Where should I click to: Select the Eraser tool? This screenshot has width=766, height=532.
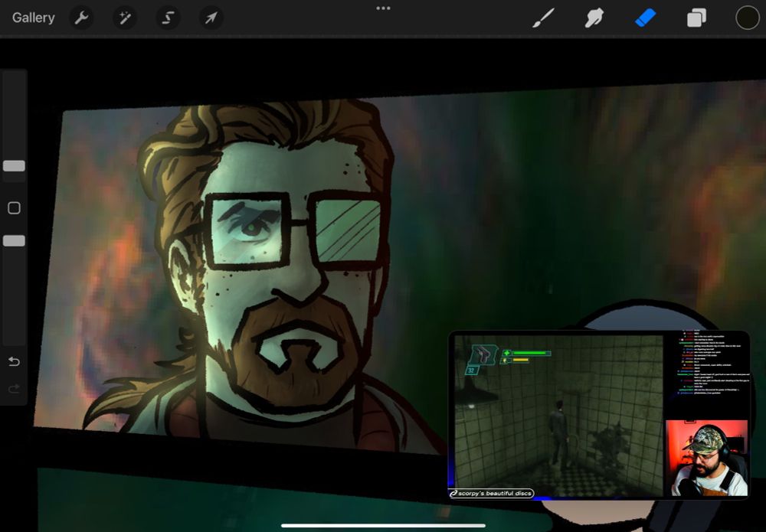[645, 18]
